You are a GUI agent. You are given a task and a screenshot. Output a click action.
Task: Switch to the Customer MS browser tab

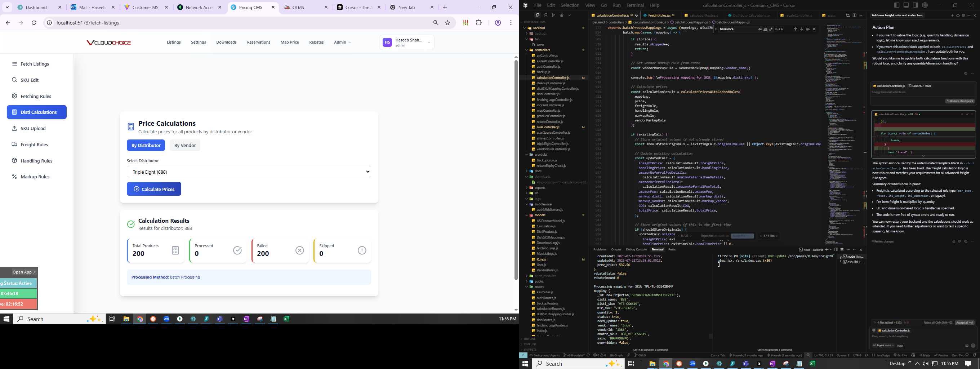145,7
